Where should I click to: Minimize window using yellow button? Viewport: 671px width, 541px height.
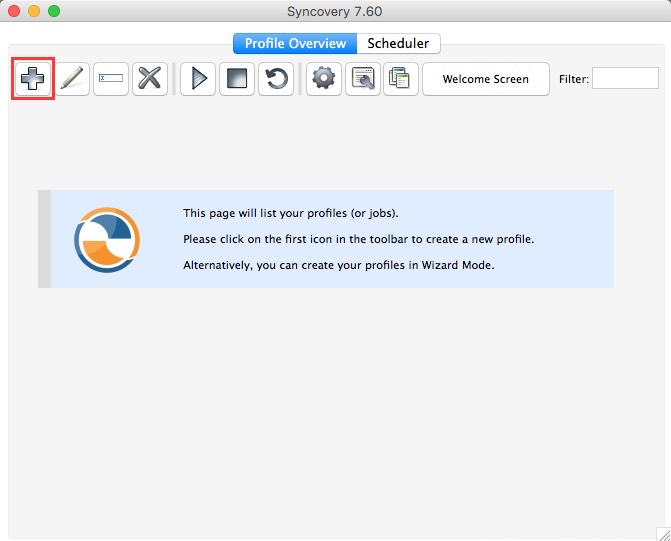point(34,11)
